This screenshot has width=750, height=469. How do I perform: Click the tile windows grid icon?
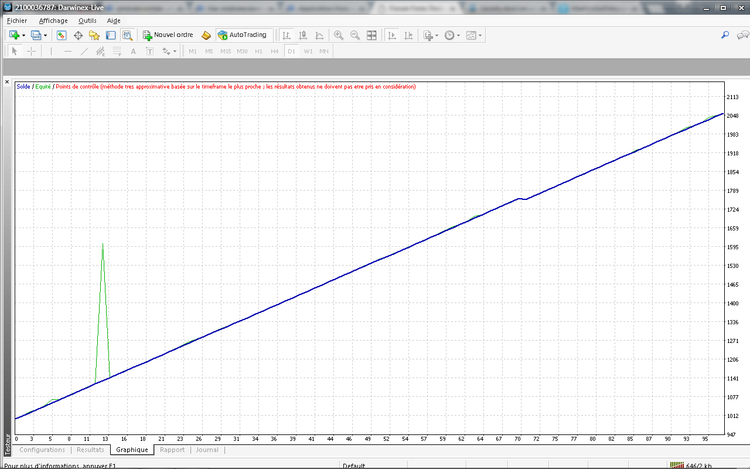pos(372,35)
